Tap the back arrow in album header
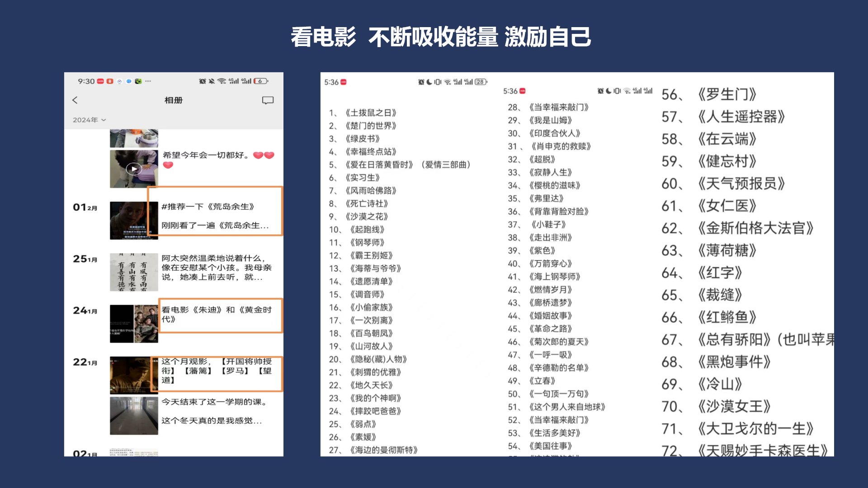868x488 pixels. (75, 100)
